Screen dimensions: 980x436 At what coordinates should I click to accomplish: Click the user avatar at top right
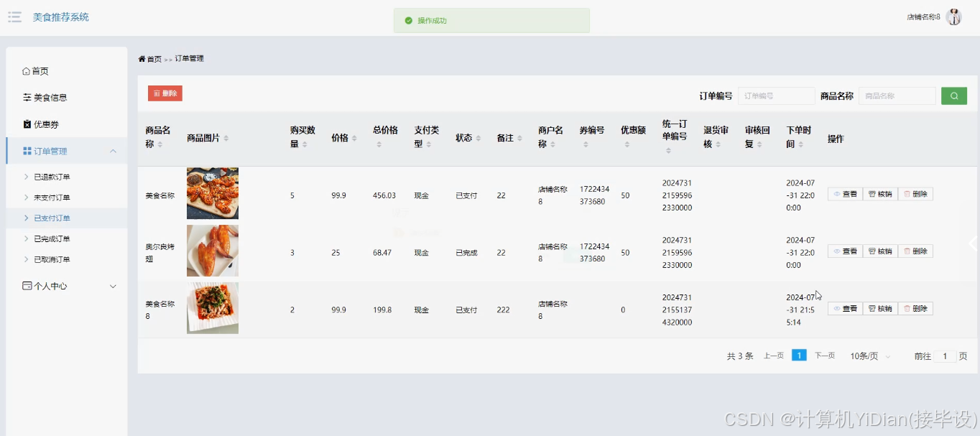click(x=953, y=17)
